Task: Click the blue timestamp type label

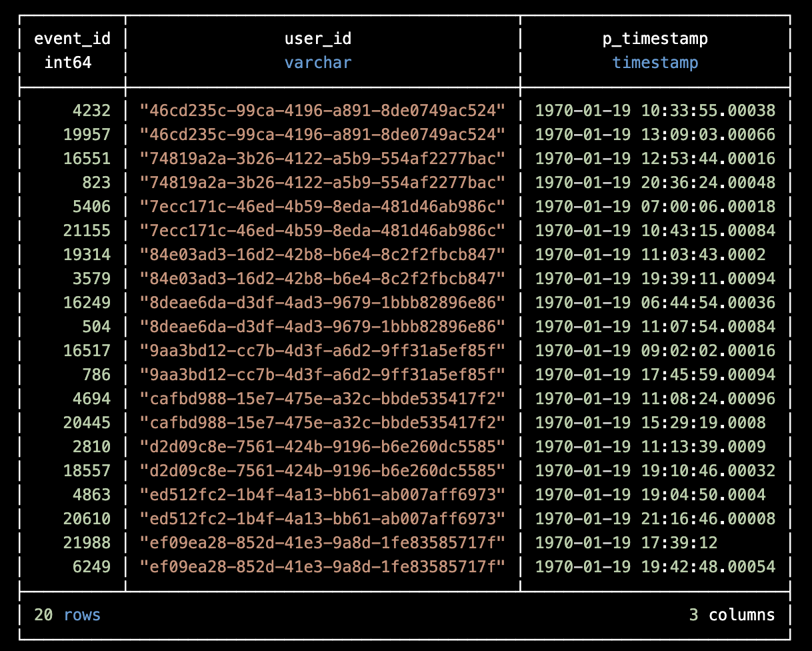Action: (x=655, y=63)
